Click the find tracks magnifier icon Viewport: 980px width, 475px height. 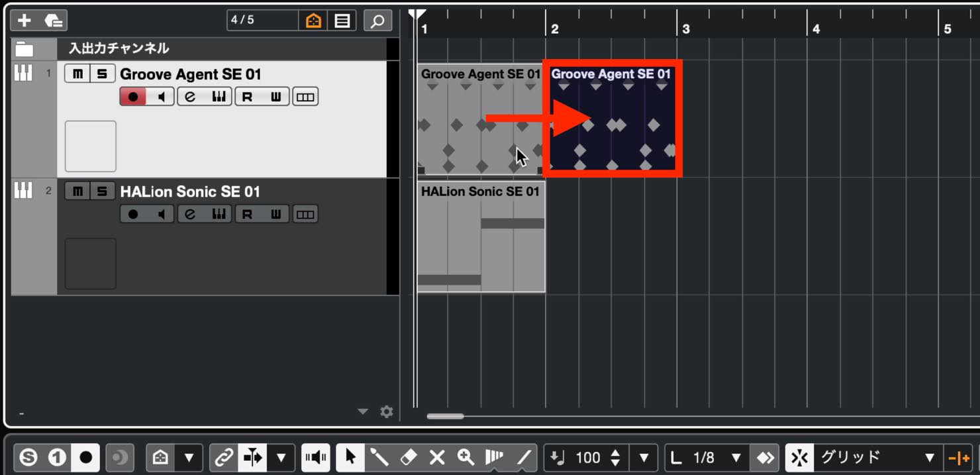(x=377, y=21)
